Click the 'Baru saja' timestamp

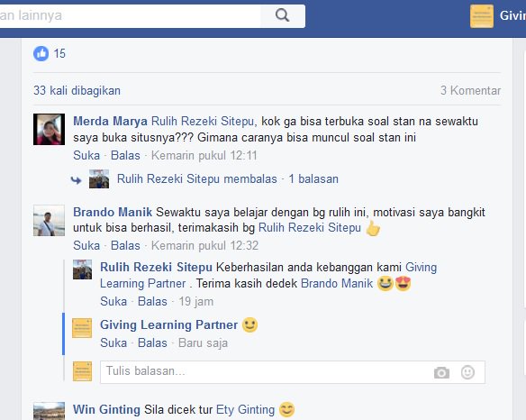click(x=203, y=343)
